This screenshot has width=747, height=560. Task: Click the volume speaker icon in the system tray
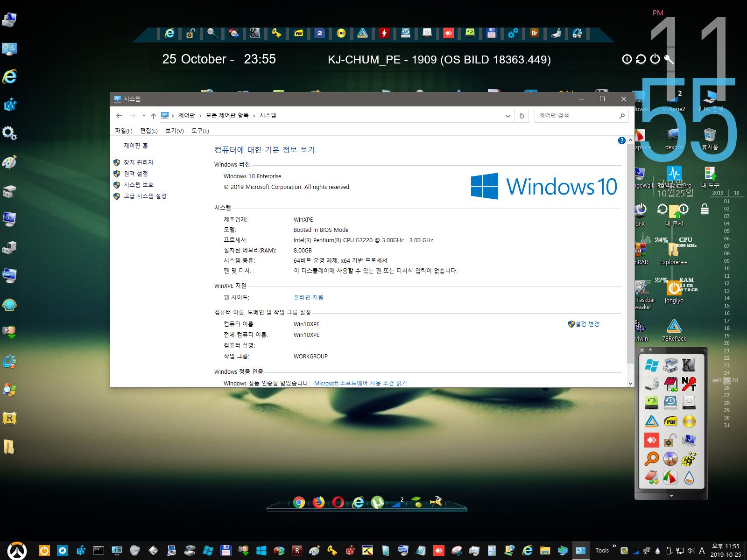691,551
